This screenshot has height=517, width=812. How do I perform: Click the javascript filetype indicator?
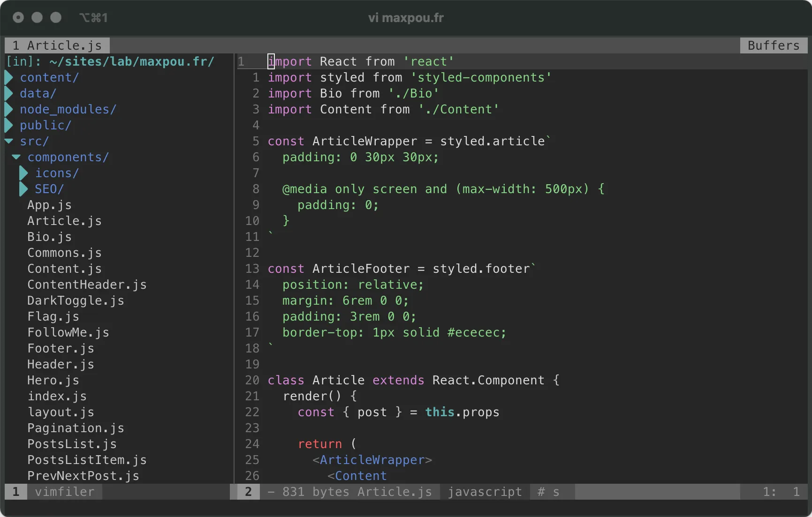485,492
